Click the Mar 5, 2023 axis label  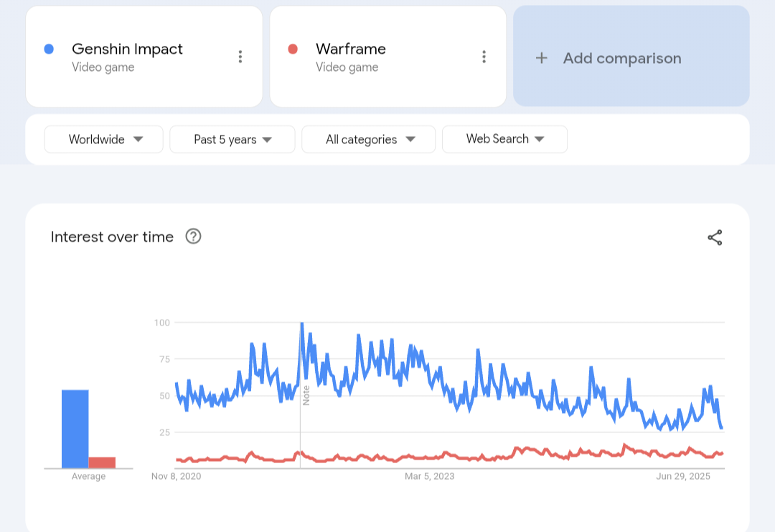tap(429, 476)
